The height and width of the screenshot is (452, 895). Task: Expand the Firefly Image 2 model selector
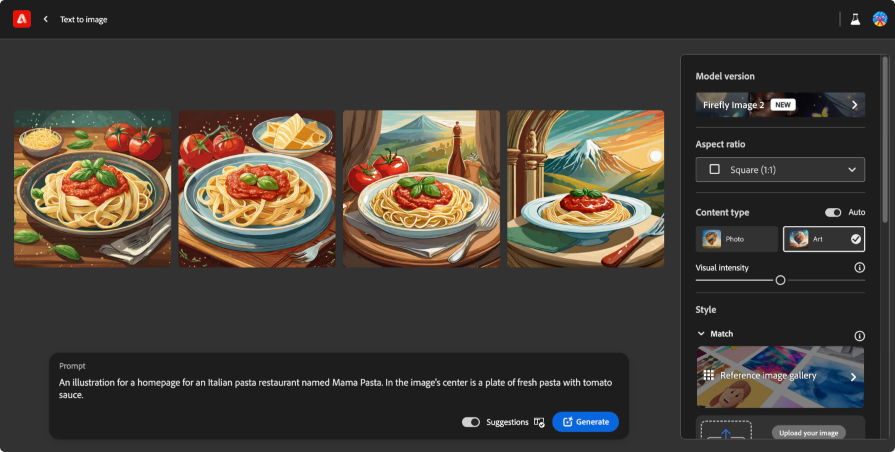780,104
